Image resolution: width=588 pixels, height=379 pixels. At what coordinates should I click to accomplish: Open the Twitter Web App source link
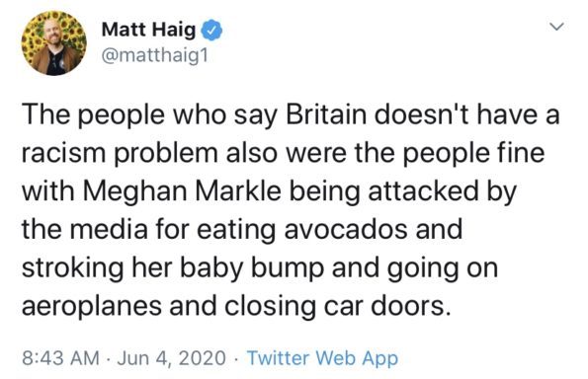tap(322, 358)
